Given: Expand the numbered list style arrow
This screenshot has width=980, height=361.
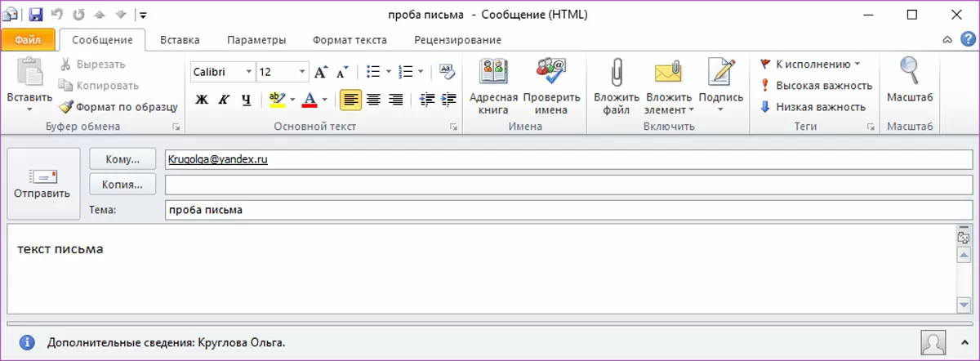Looking at the screenshot, I should point(421,72).
